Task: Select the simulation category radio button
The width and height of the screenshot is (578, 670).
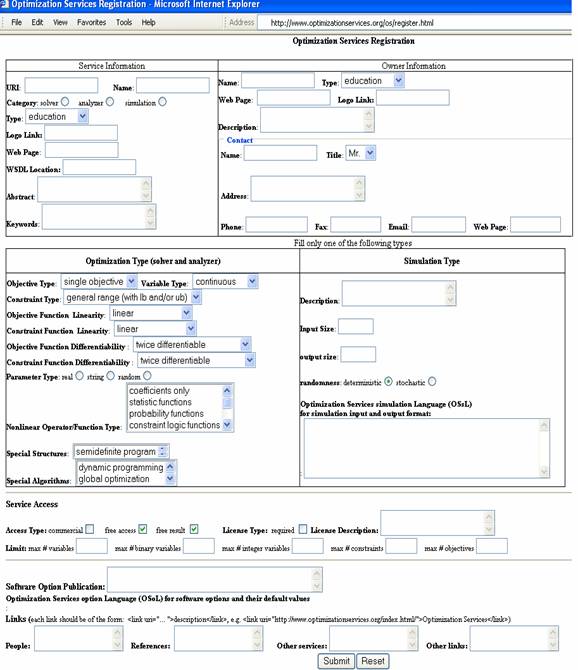Action: (162, 102)
